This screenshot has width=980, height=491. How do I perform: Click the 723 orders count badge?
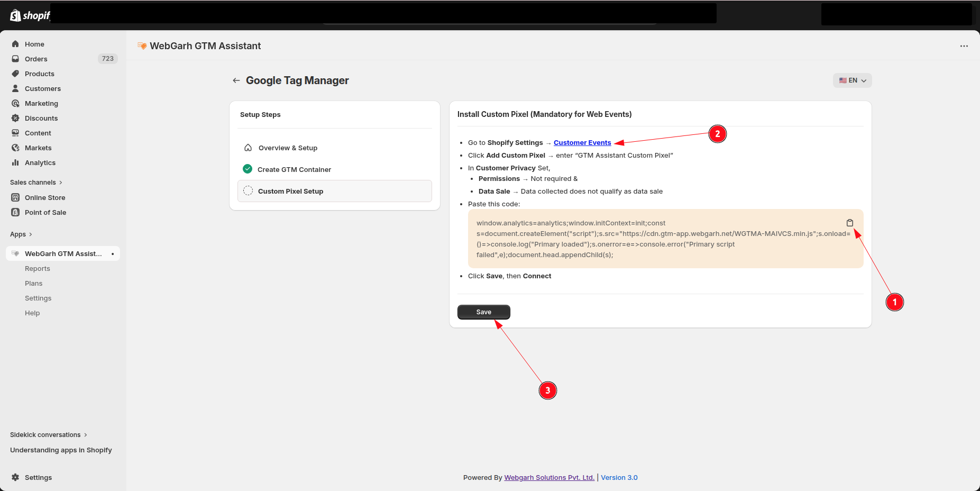(x=108, y=59)
